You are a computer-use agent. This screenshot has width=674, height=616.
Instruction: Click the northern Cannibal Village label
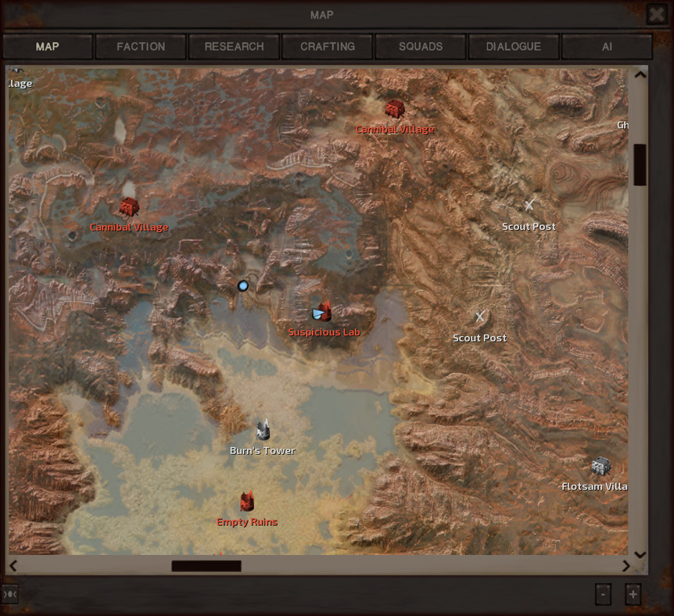click(395, 129)
